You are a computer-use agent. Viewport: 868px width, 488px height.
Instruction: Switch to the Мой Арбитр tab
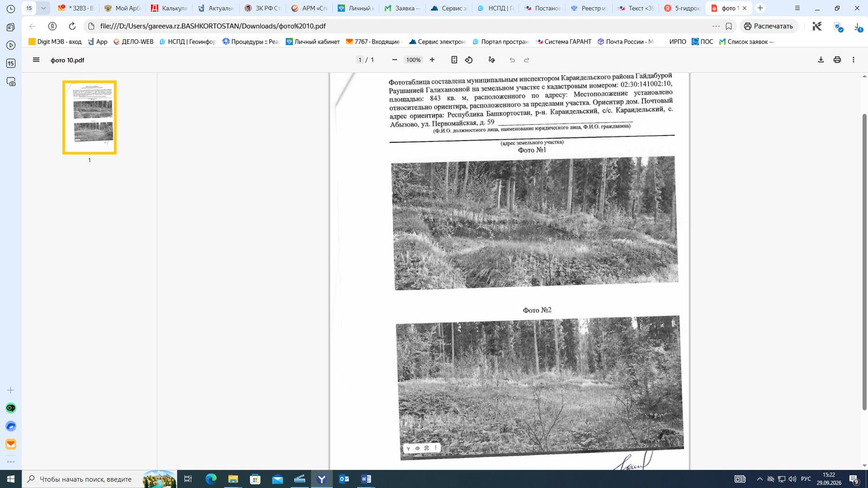point(122,8)
